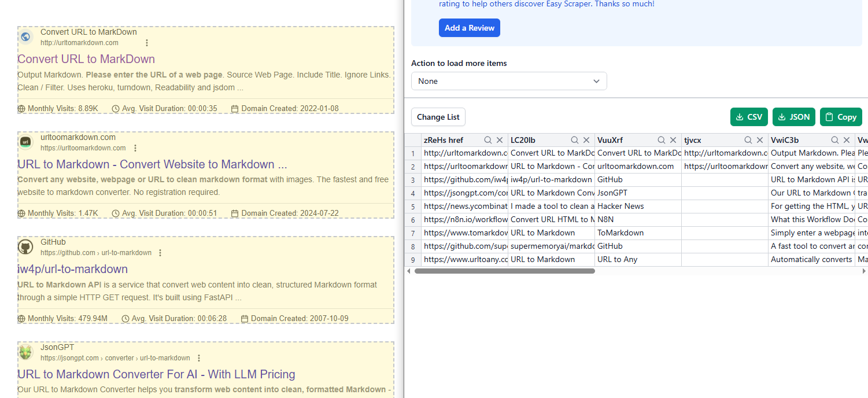Download the scraped data as JSON

pyautogui.click(x=794, y=117)
